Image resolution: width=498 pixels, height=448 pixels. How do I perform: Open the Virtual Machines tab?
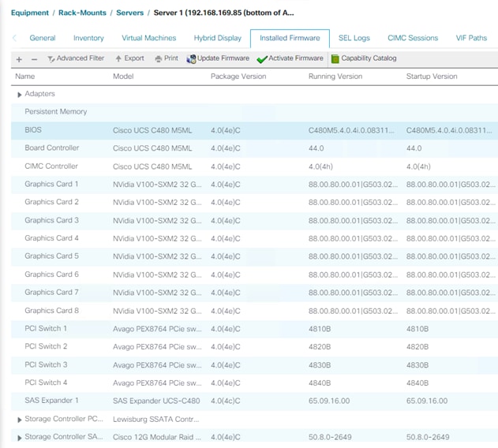point(149,38)
